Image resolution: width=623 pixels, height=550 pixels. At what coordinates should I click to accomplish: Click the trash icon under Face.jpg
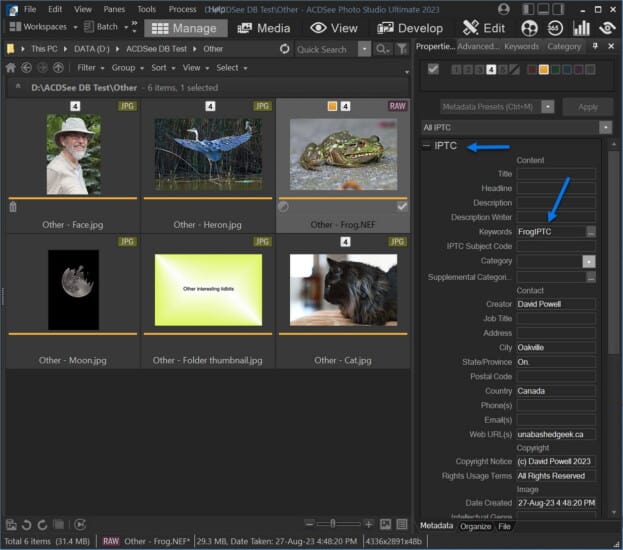(12, 207)
